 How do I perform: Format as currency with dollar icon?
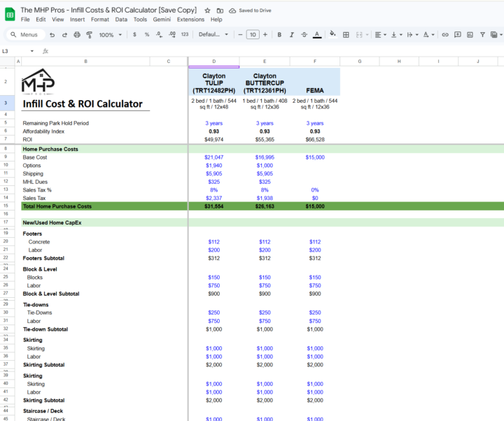tap(134, 34)
